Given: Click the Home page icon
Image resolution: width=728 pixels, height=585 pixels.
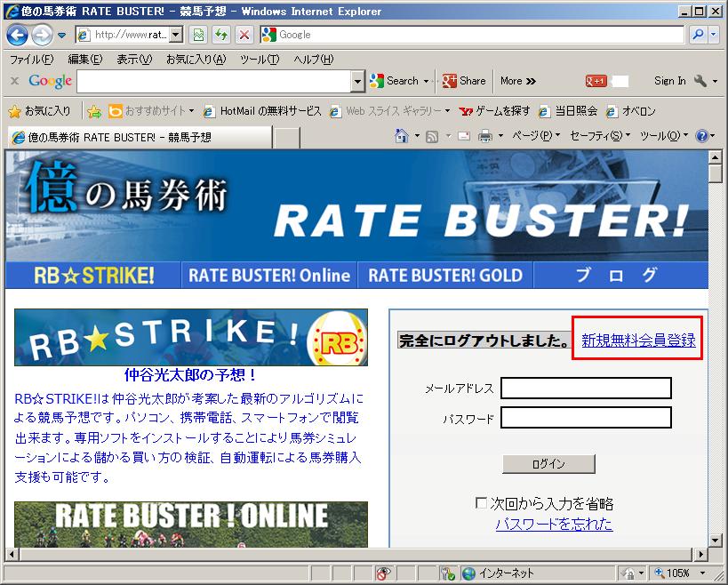Looking at the screenshot, I should [x=401, y=136].
